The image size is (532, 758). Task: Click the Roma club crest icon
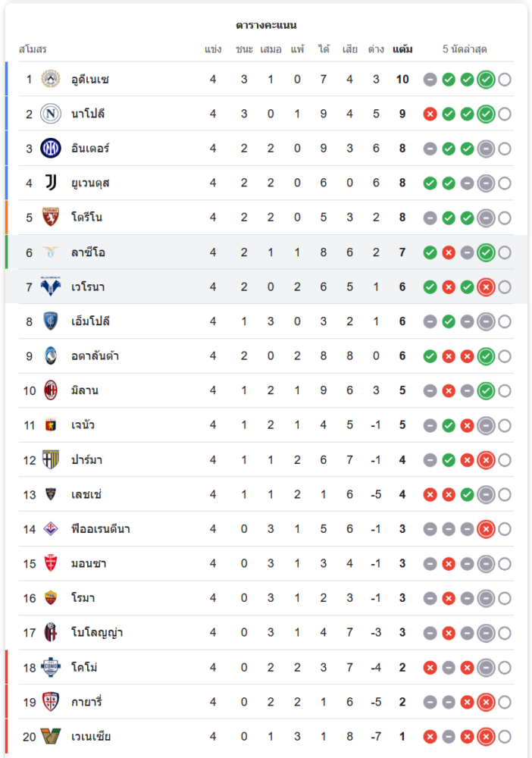50,598
